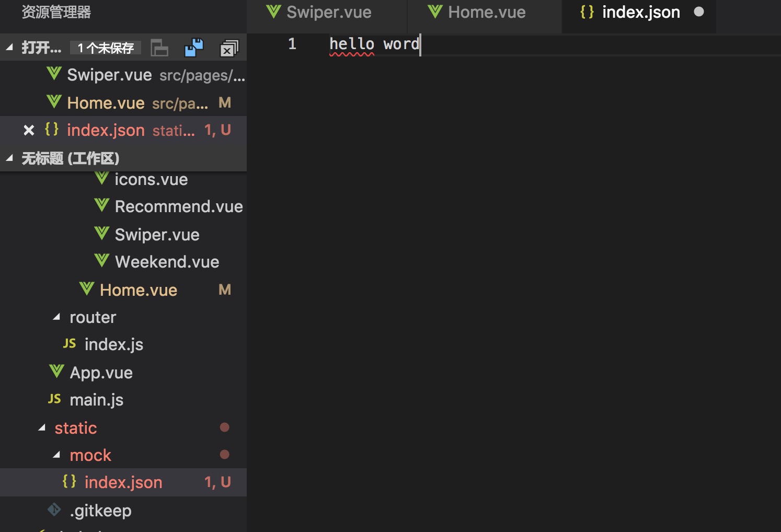Click the git icon beside .gitkeep
Screen dimensions: 781x532
point(54,510)
